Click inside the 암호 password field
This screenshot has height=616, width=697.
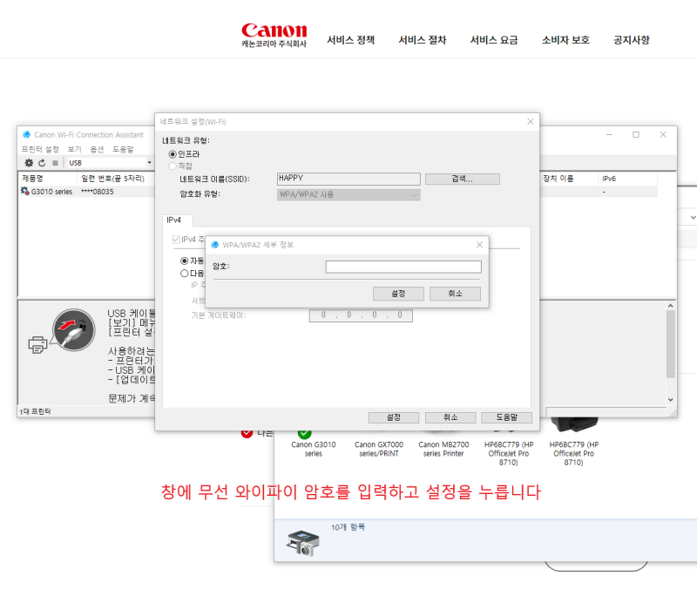click(405, 265)
